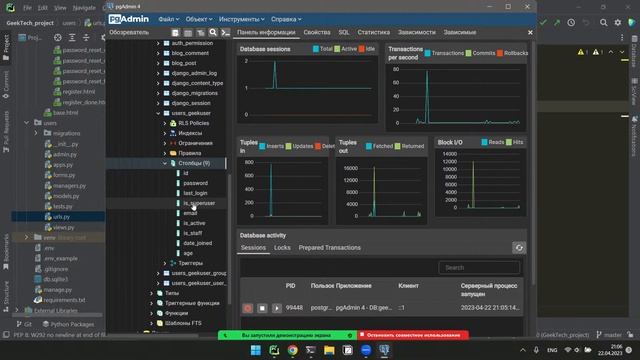640x360 pixels.
Task: Expand the blog_post table node
Action: 158,63
